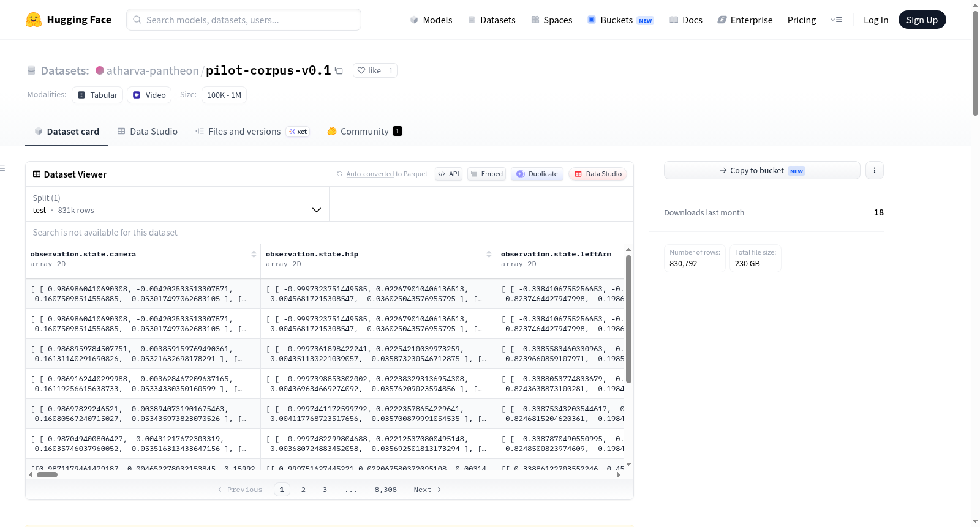Click the Embed button
980x527 pixels.
pyautogui.click(x=487, y=174)
